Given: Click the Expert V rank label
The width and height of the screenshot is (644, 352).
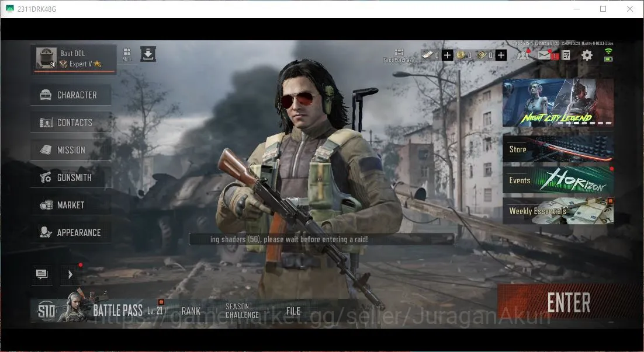Looking at the screenshot, I should (81, 64).
